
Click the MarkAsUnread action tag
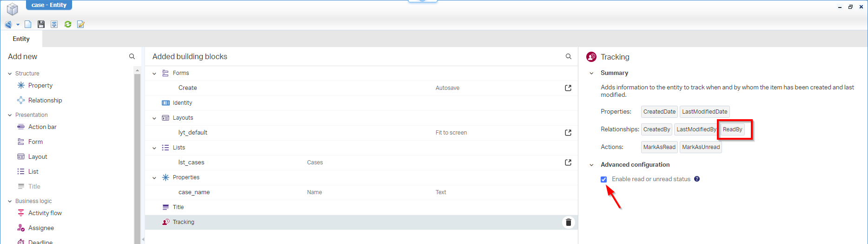(x=701, y=147)
